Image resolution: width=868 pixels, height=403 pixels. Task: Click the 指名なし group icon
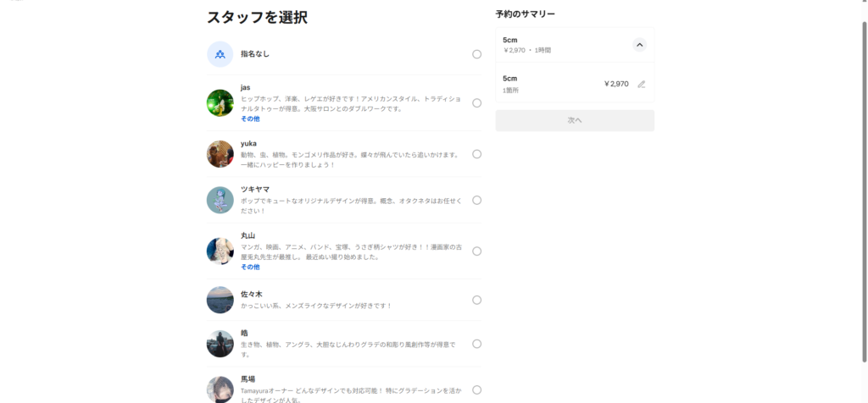(x=220, y=54)
